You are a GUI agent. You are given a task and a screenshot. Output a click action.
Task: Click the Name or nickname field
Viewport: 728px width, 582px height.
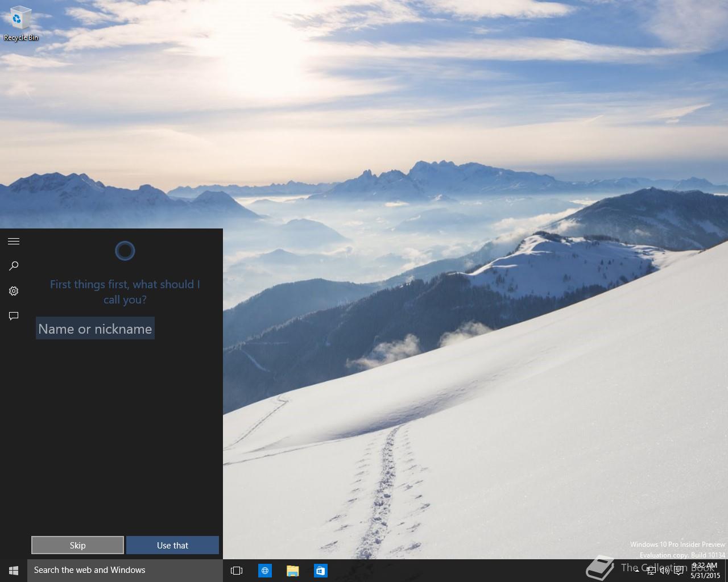tap(95, 329)
